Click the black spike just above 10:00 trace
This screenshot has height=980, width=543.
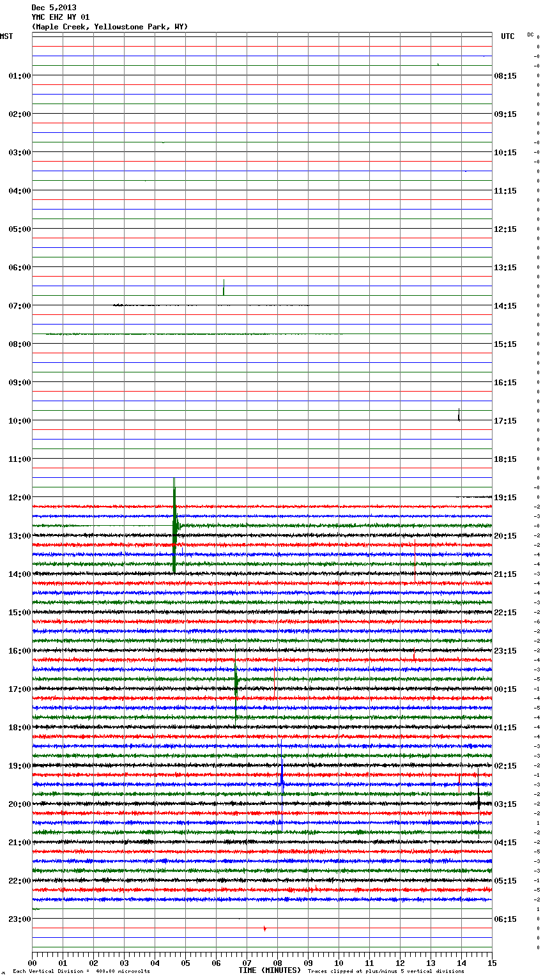pyautogui.click(x=459, y=415)
